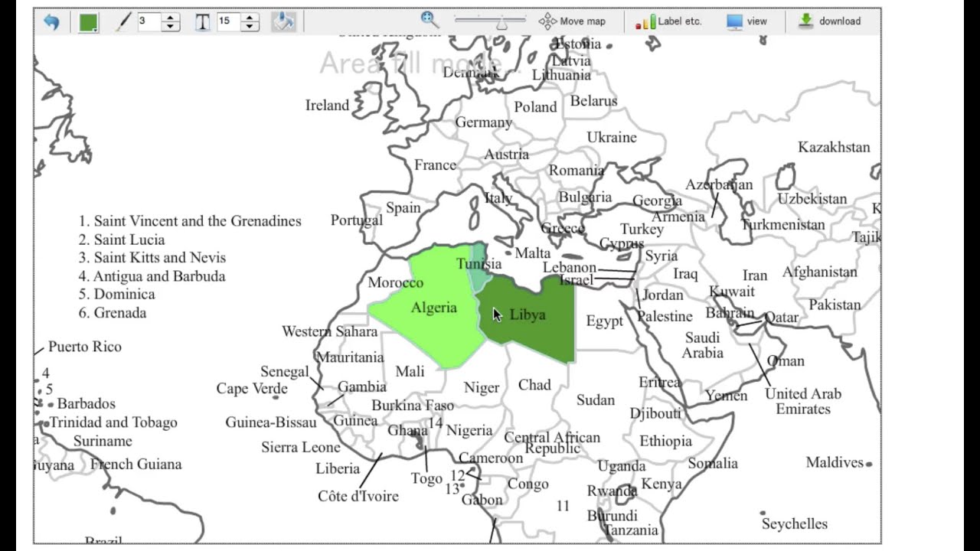
Task: Click the Nigeria label on map
Action: (469, 431)
